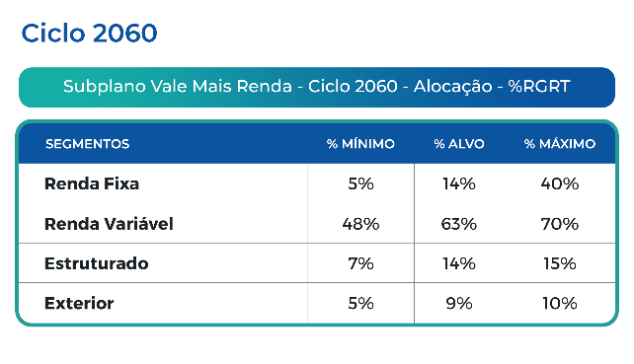Click Renda Fixa maximum value 40%
The width and height of the screenshot is (634, 364).
560,183
